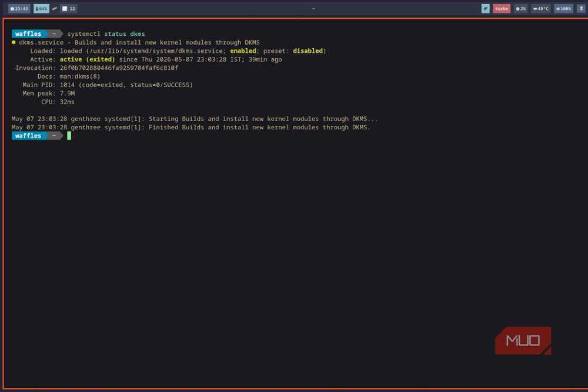588x392 pixels.
Task: Click the CPU value 32ms
Action: [67, 102]
